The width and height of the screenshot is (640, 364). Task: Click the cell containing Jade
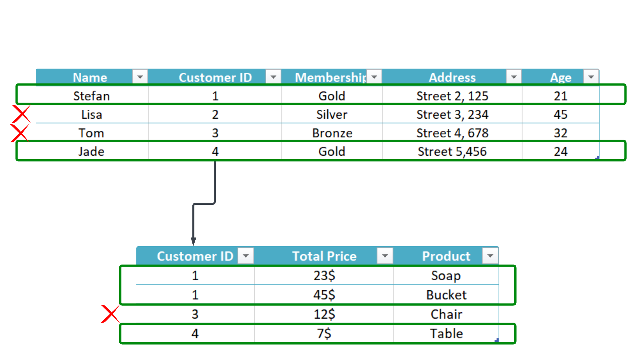click(92, 151)
